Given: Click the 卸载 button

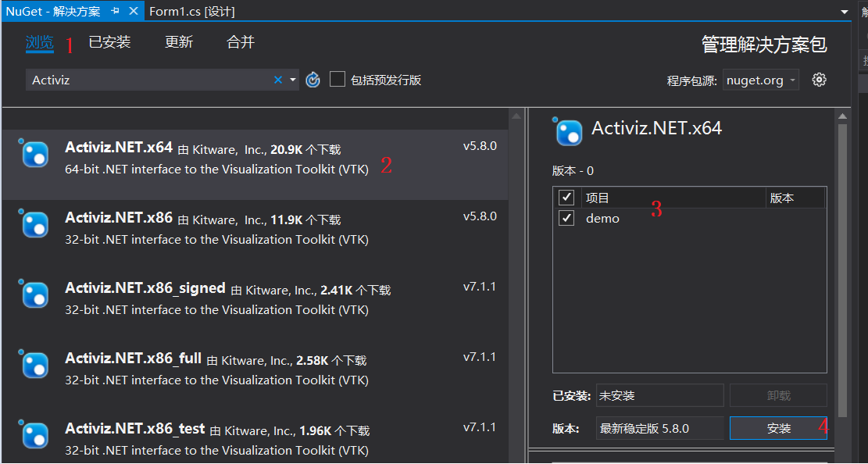Looking at the screenshot, I should point(778,395).
